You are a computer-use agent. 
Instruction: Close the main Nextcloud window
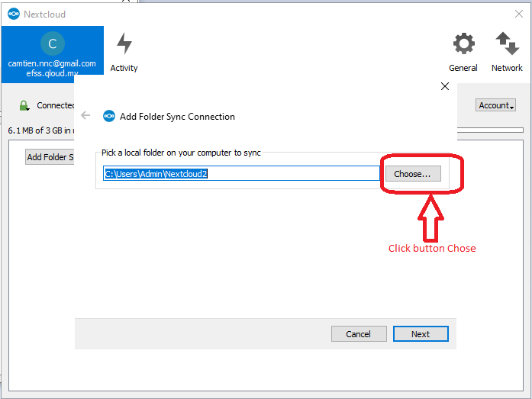519,14
